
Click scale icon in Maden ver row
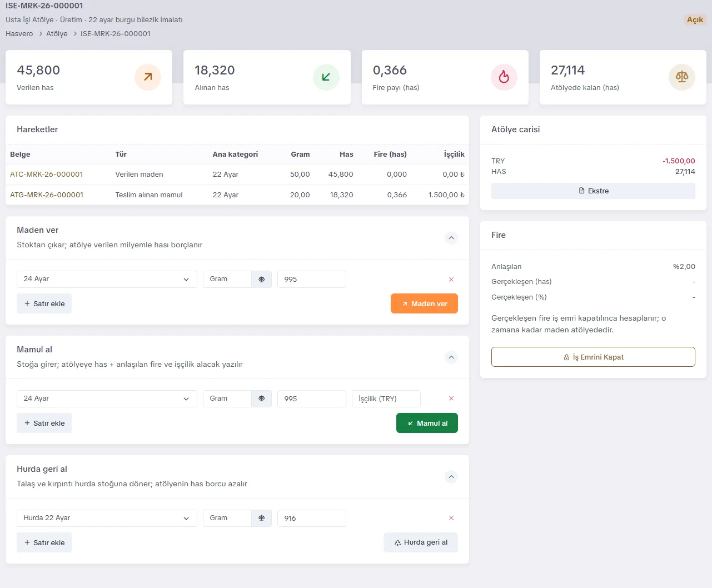click(x=262, y=279)
